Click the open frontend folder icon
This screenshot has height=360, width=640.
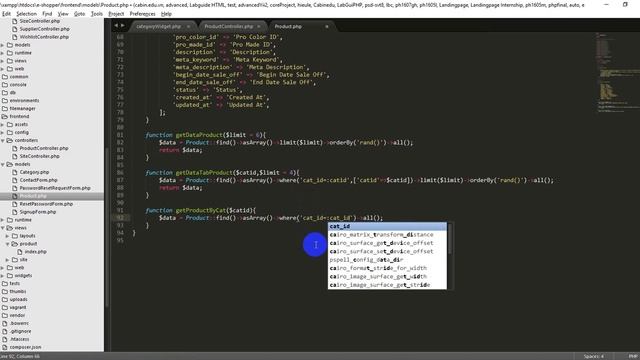pyautogui.click(x=5, y=116)
